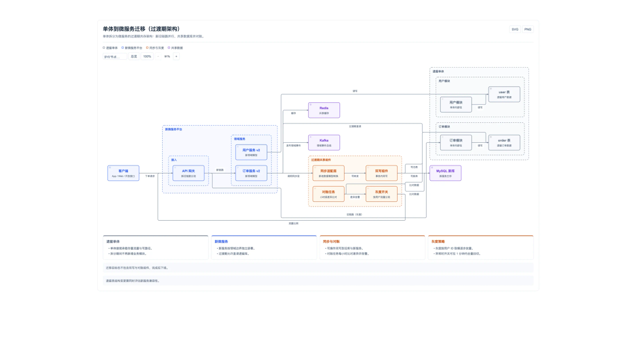Select the user 表 node
The width and height of the screenshot is (637, 364).
point(504,94)
